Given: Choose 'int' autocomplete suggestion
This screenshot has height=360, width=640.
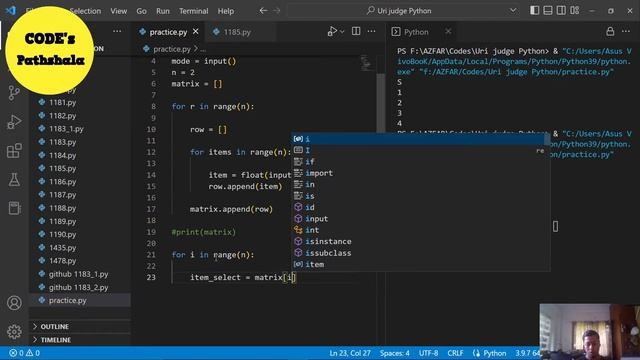Looking at the screenshot, I should [420, 230].
